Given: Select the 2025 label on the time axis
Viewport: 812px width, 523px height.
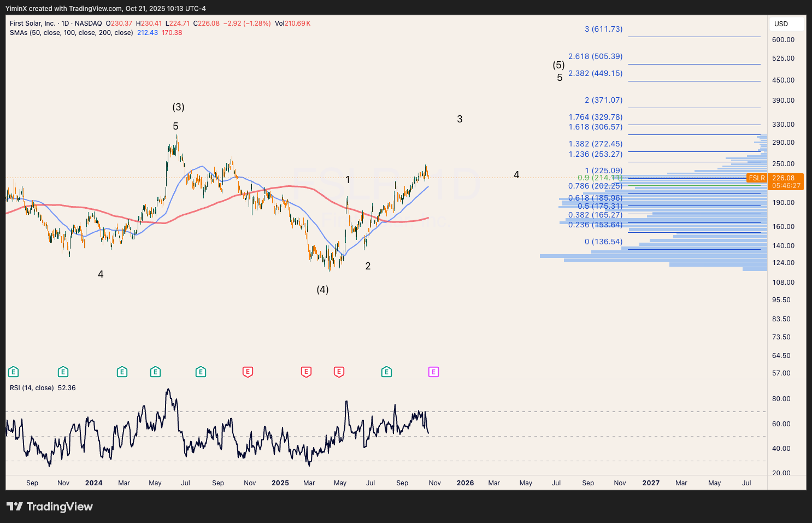Looking at the screenshot, I should click(280, 483).
